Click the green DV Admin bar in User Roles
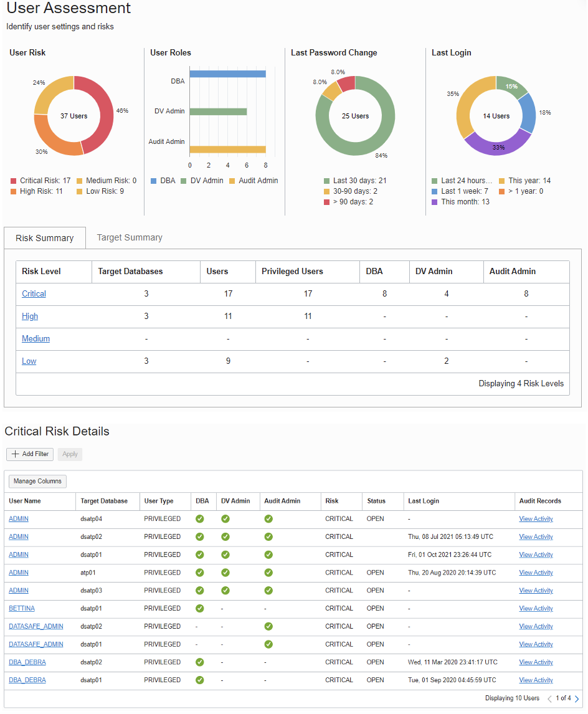 point(218,112)
